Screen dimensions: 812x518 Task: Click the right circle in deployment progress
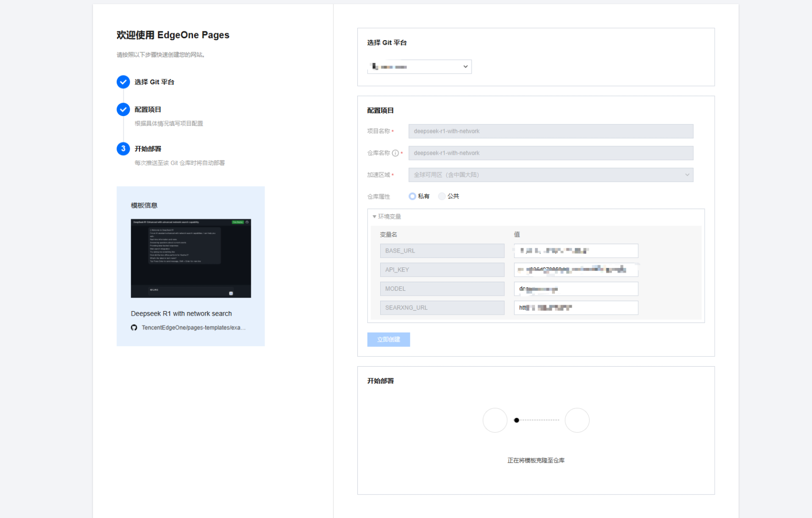(577, 420)
